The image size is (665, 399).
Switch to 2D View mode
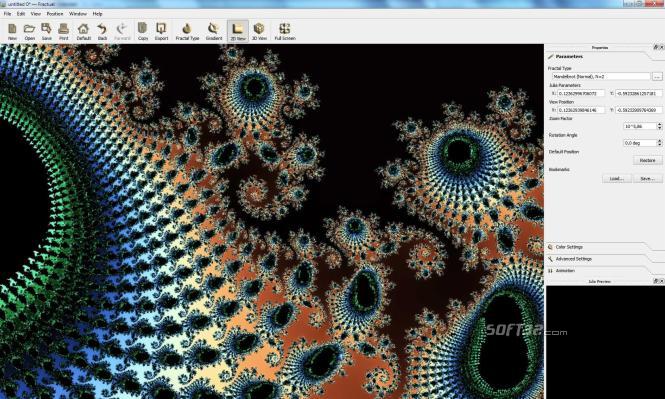[x=238, y=32]
